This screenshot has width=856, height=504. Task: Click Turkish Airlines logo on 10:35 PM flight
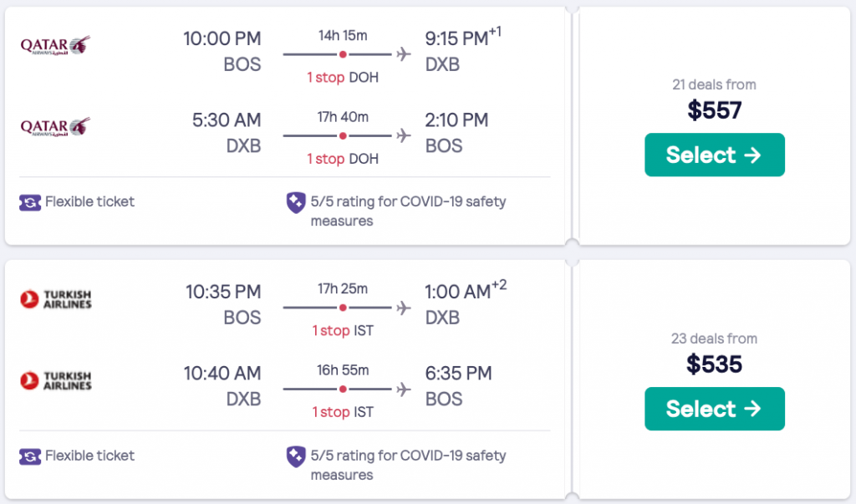pos(55,298)
